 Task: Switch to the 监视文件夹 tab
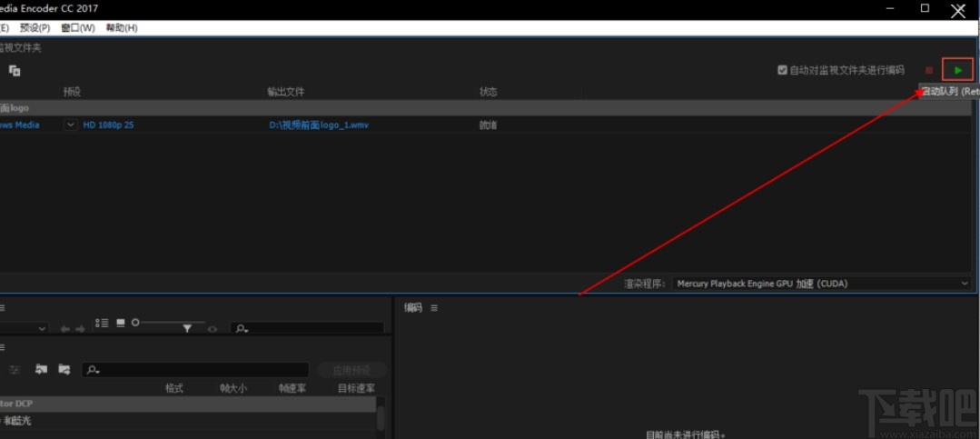coord(20,47)
